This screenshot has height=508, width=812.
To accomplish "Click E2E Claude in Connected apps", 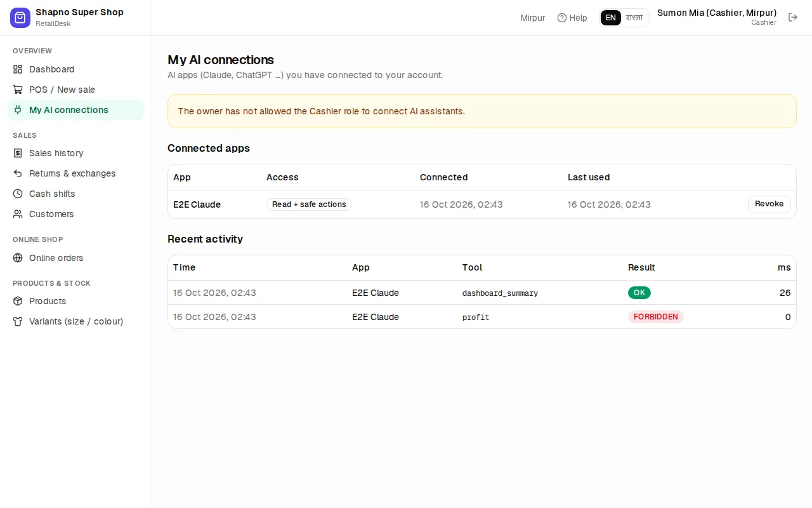I will click(197, 204).
